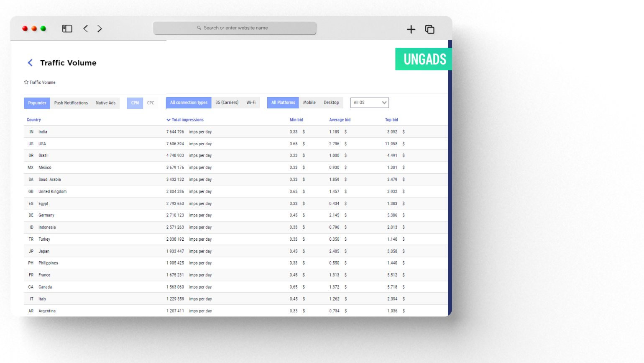644x363 pixels.
Task: Click the blue back arrow beside Traffic Volume
Action: [30, 63]
